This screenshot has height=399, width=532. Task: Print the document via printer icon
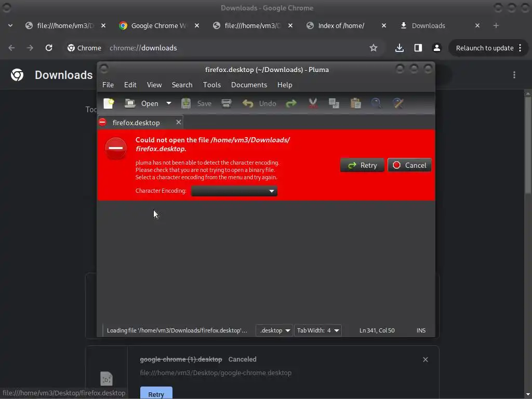coord(227,103)
